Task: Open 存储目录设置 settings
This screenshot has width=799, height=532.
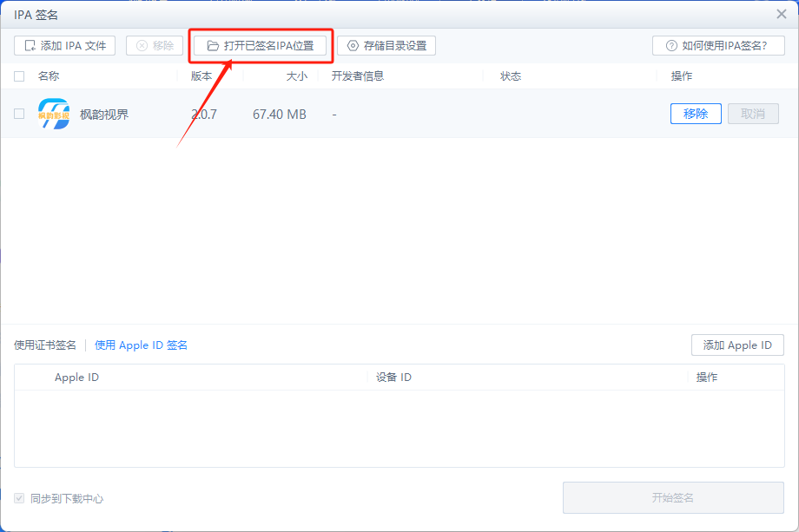Action: coord(386,46)
